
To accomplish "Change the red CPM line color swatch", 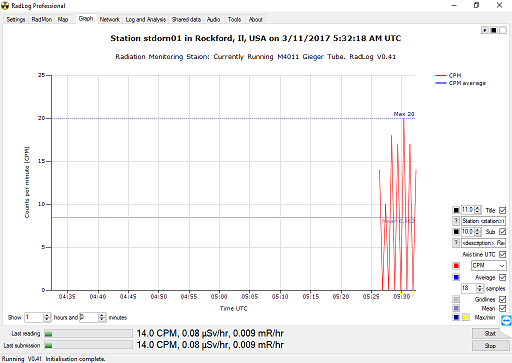I will (456, 266).
